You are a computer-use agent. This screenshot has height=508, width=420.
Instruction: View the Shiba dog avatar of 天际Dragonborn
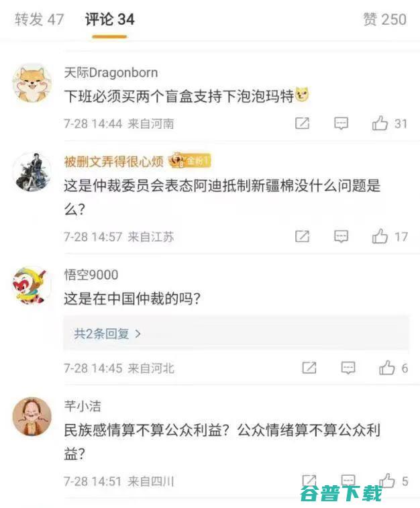tap(32, 83)
